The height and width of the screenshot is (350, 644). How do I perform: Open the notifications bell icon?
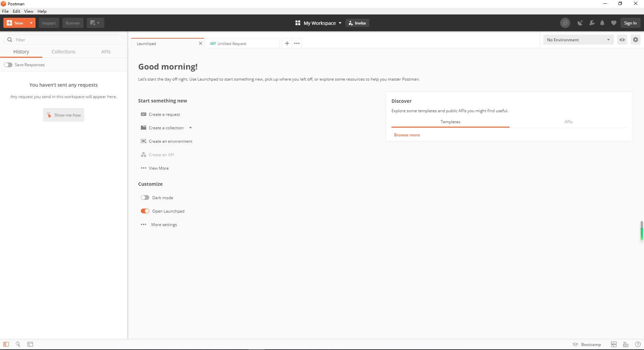[602, 23]
